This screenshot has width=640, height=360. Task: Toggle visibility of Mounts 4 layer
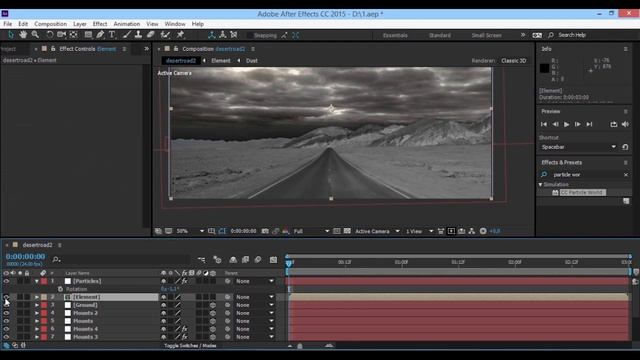[x=6, y=329]
